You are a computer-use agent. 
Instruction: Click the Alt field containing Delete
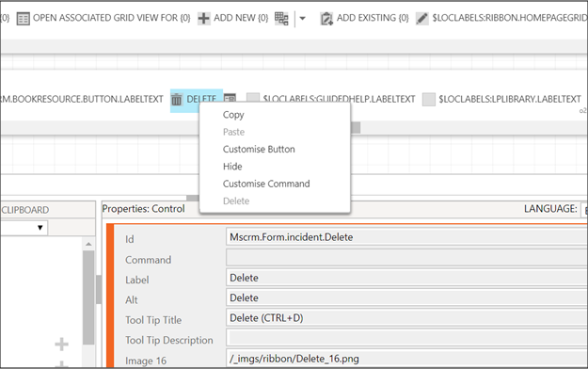click(406, 297)
